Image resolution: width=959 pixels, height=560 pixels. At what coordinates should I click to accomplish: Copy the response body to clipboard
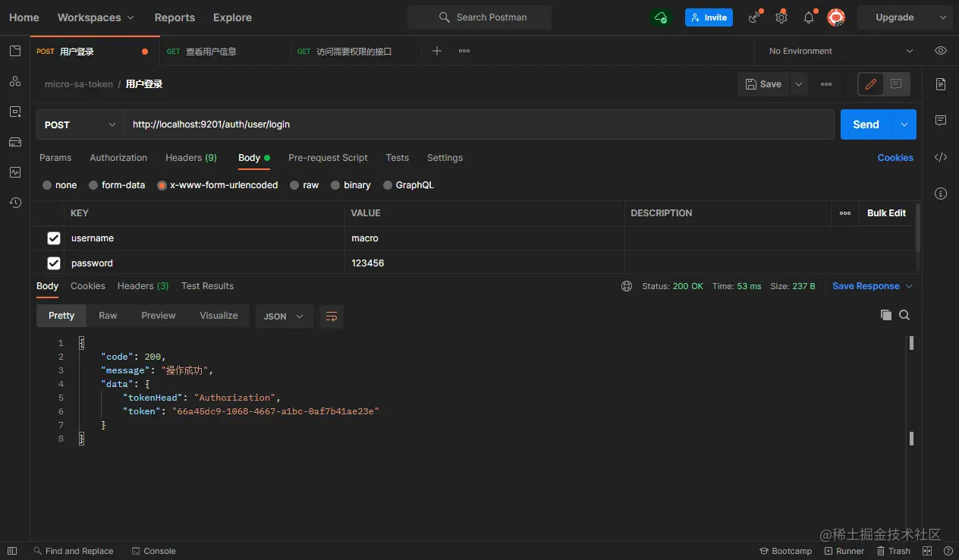[x=885, y=315]
